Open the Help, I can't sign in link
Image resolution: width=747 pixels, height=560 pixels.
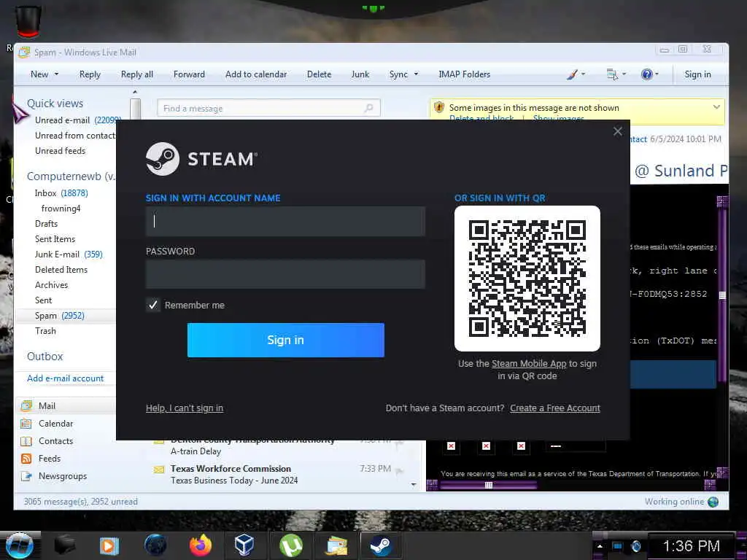click(x=185, y=408)
